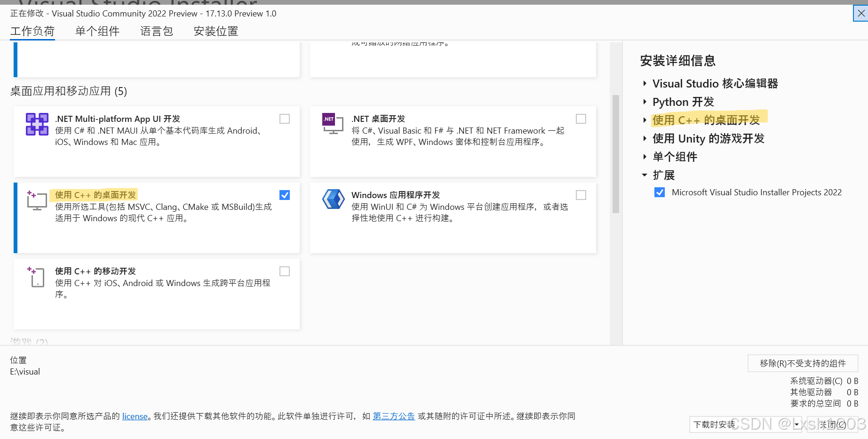
Task: Click the Windows application development icon
Action: (333, 199)
